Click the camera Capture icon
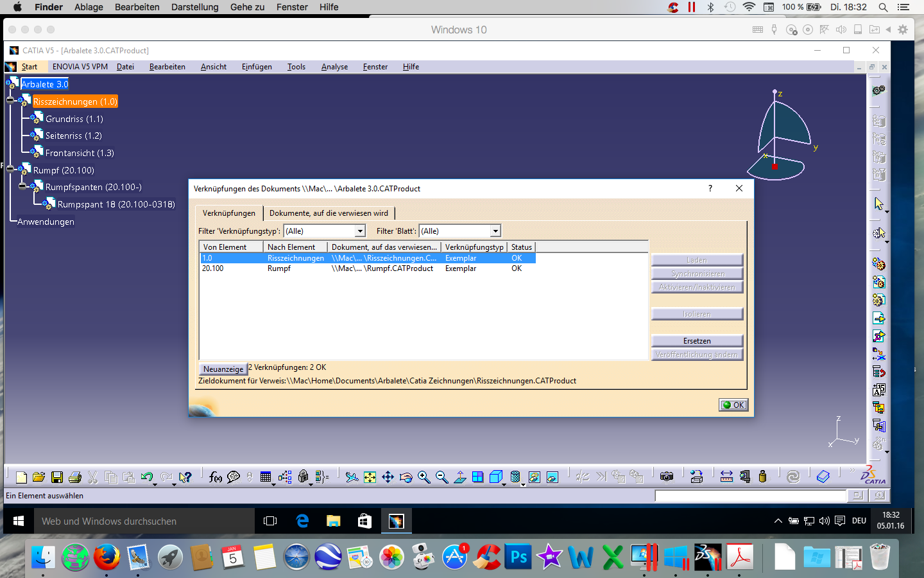The image size is (924, 578). point(667,477)
